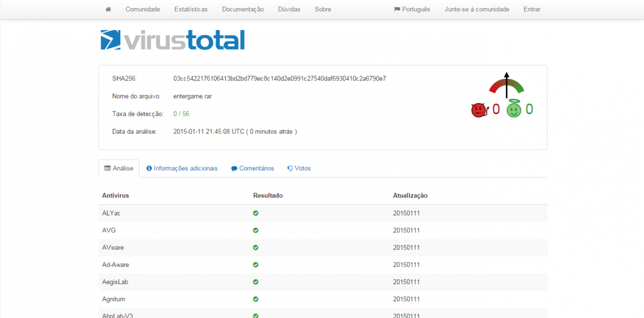
Task: Click the green check icon for AVG
Action: pyautogui.click(x=255, y=230)
